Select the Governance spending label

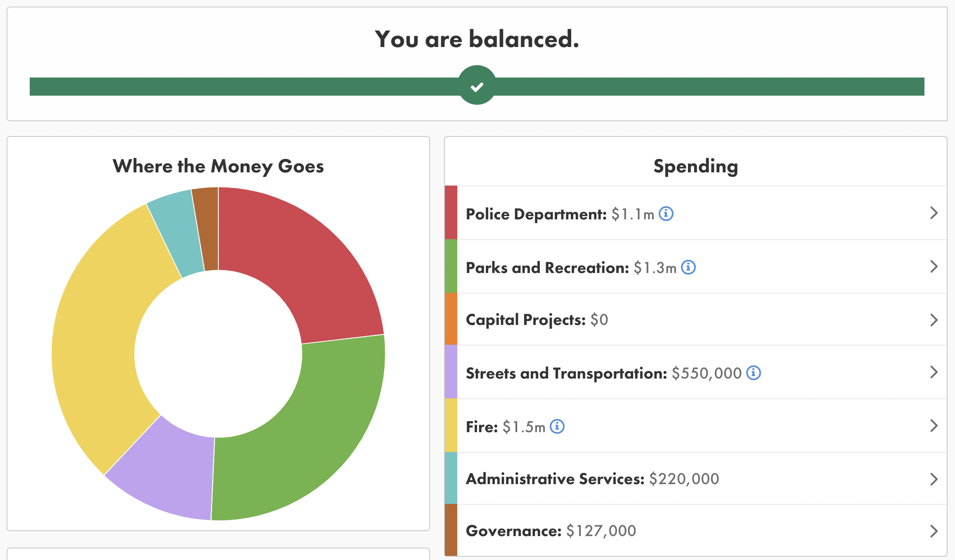(513, 531)
